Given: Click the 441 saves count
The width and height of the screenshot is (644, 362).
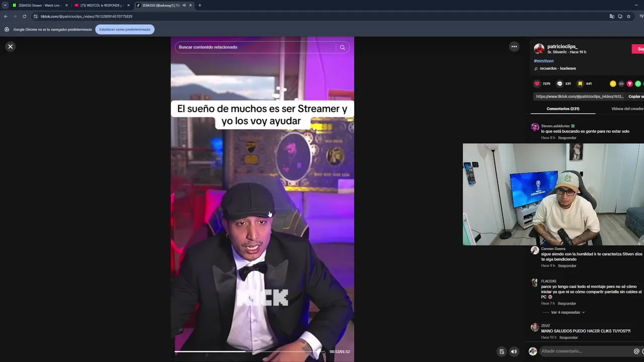Looking at the screenshot, I should pos(589,83).
